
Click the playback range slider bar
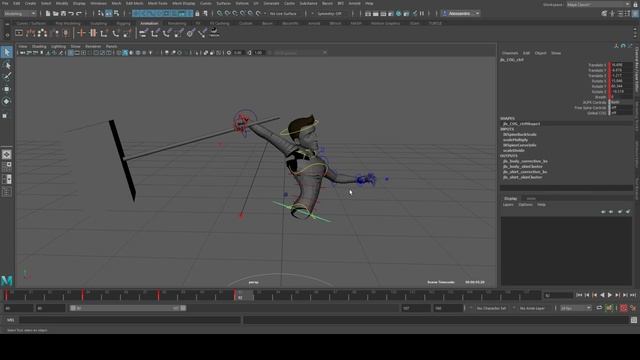coord(127,308)
